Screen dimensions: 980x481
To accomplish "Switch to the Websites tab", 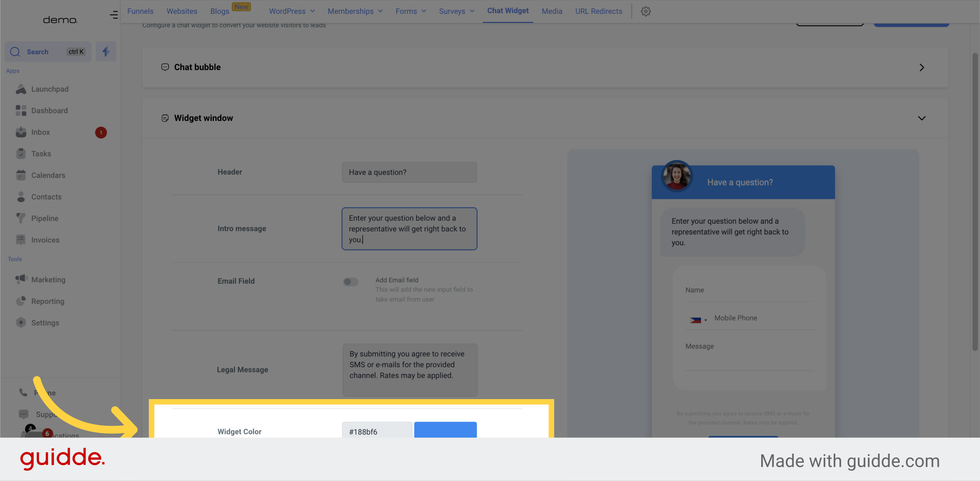I will pyautogui.click(x=181, y=11).
